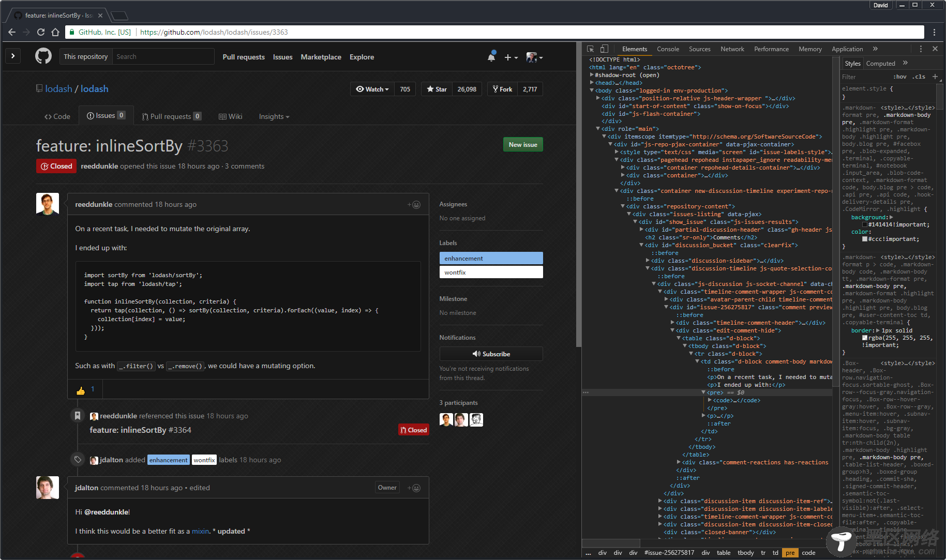The image size is (946, 560).
Task: Select pre in DevTools breadcrumb
Action: click(790, 553)
